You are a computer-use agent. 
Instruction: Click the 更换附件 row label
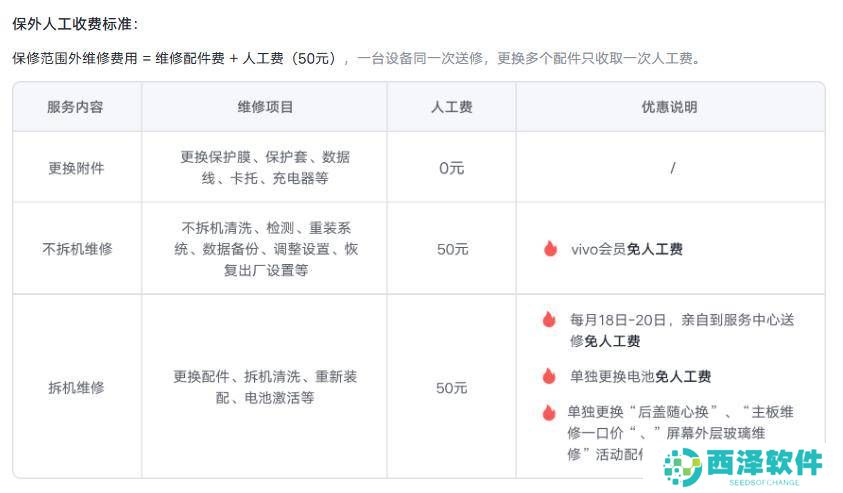click(x=76, y=168)
